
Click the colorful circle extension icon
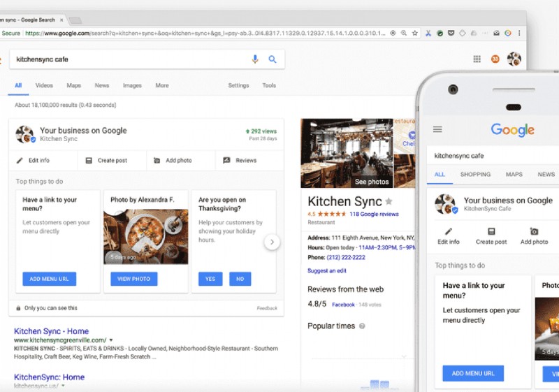point(508,33)
